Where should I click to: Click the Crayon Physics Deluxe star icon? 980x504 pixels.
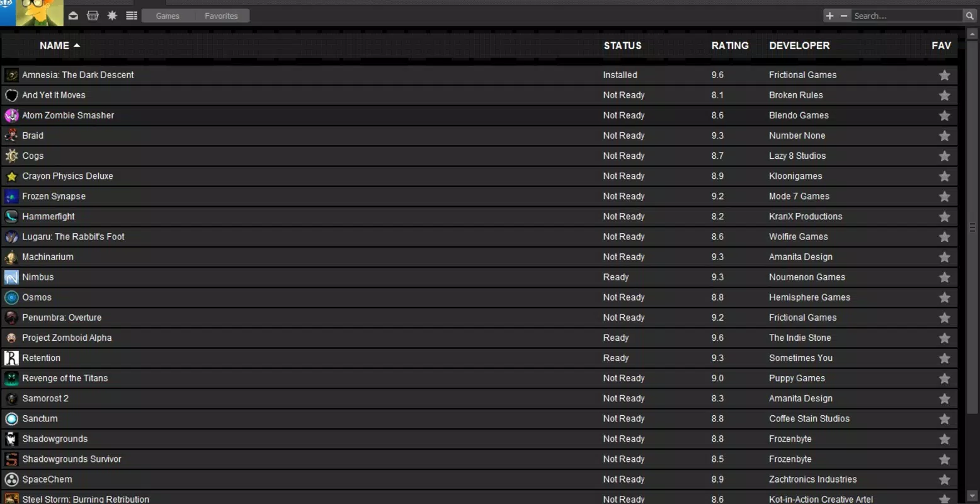pos(11,176)
